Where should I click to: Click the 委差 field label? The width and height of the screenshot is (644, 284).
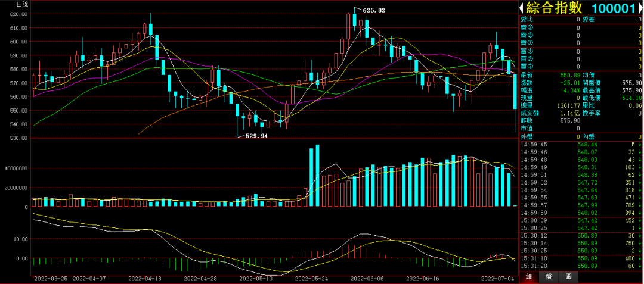(x=589, y=19)
